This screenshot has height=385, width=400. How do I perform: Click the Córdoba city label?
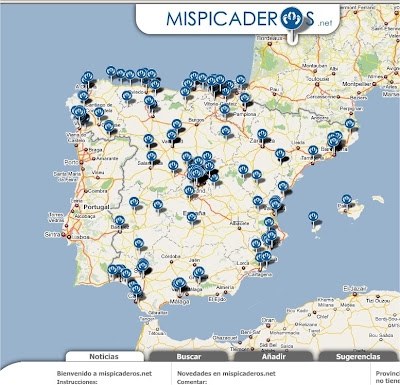tap(171, 256)
